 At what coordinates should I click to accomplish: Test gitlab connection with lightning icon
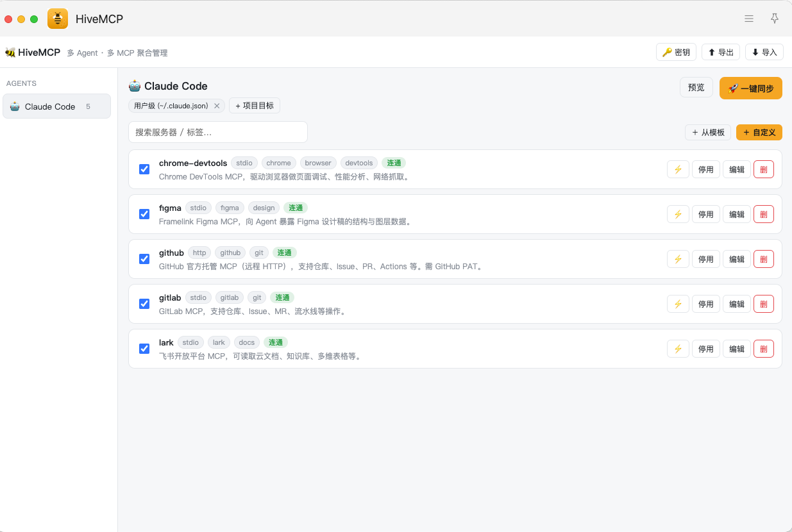pos(678,304)
